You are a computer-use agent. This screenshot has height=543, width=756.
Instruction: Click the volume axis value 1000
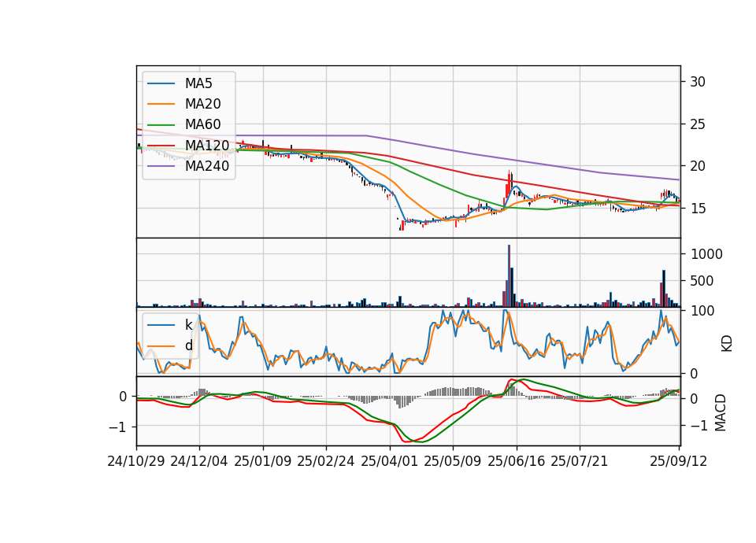pos(706,254)
